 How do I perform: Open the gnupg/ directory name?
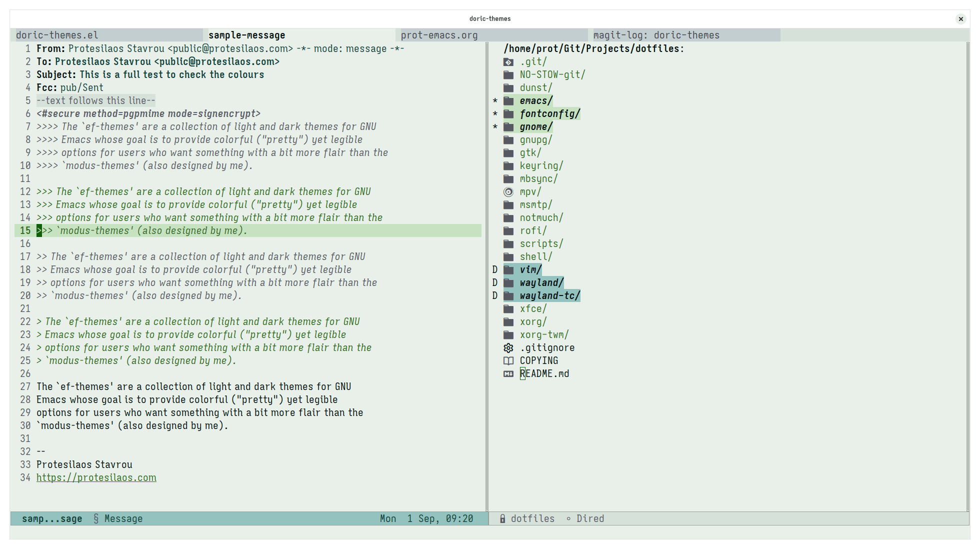(x=536, y=140)
